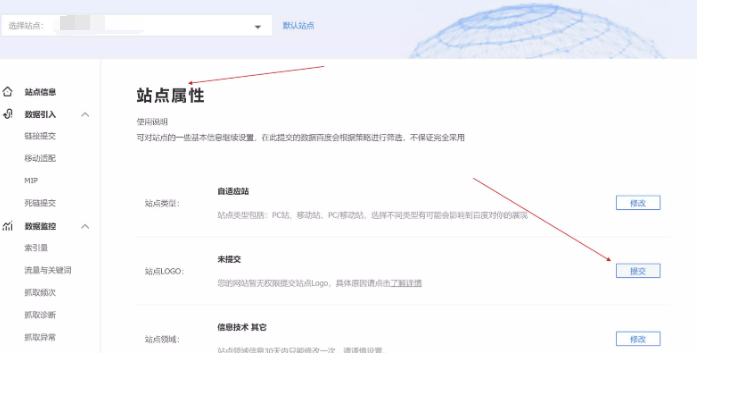Open 流量与关键词 sidebar item
The width and height of the screenshot is (736, 396).
[x=48, y=270]
